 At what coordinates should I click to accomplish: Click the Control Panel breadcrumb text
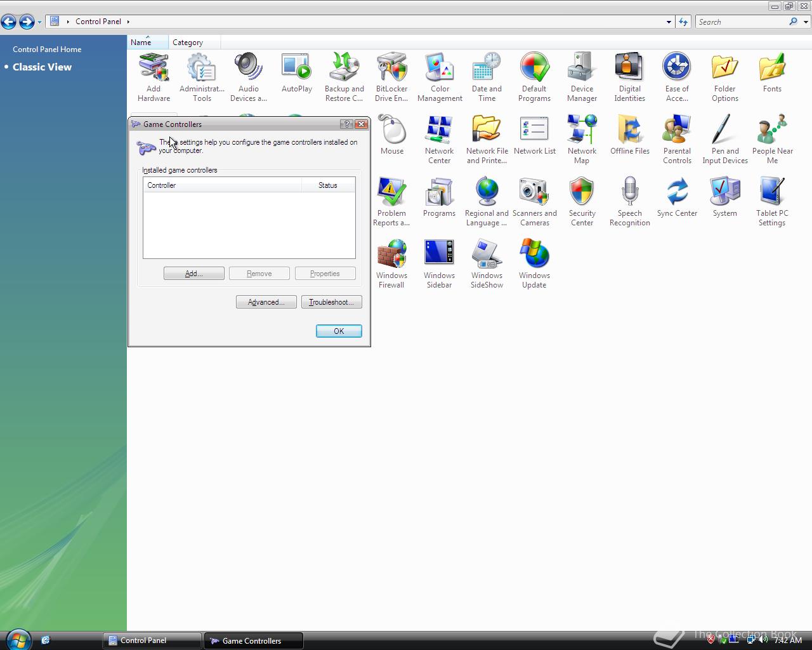point(98,22)
